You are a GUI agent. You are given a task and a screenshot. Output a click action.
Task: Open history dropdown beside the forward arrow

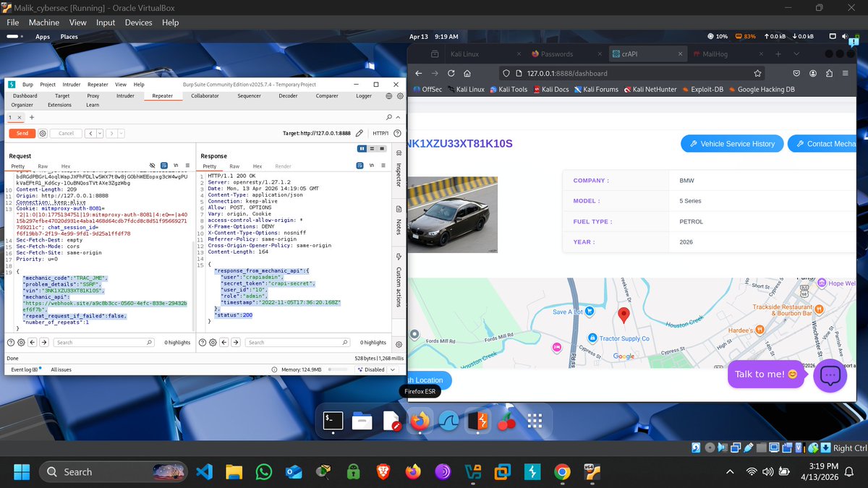tap(121, 133)
